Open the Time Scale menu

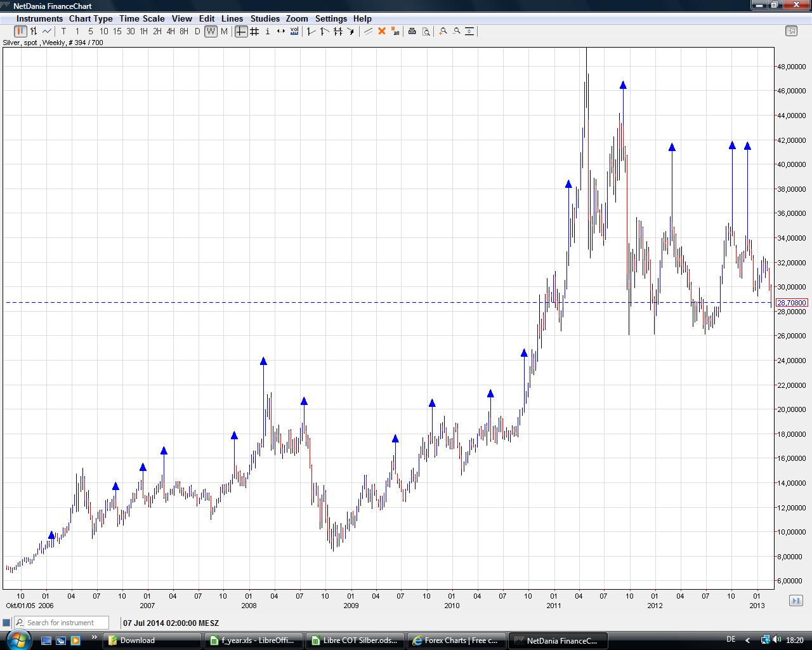point(141,18)
